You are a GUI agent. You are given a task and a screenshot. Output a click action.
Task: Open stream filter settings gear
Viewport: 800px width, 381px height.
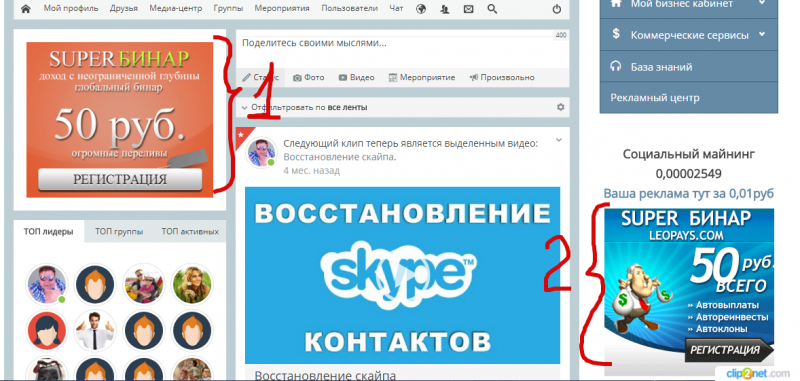(561, 107)
